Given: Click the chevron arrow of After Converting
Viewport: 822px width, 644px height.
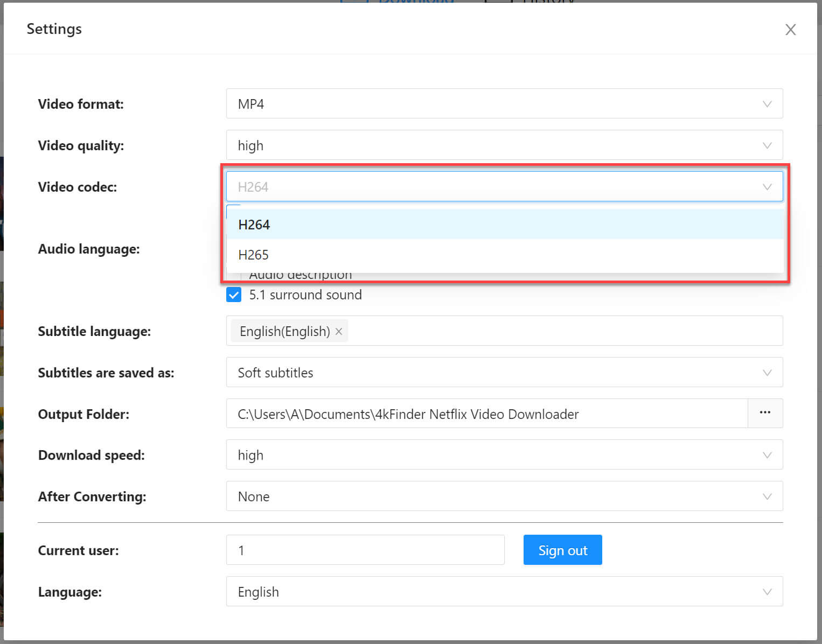Looking at the screenshot, I should pos(767,496).
